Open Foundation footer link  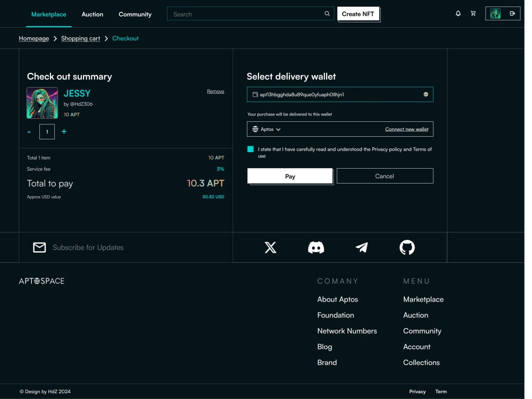[x=336, y=315]
